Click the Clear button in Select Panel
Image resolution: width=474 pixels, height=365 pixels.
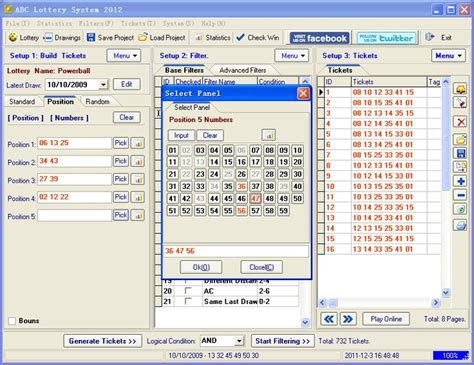click(x=210, y=135)
